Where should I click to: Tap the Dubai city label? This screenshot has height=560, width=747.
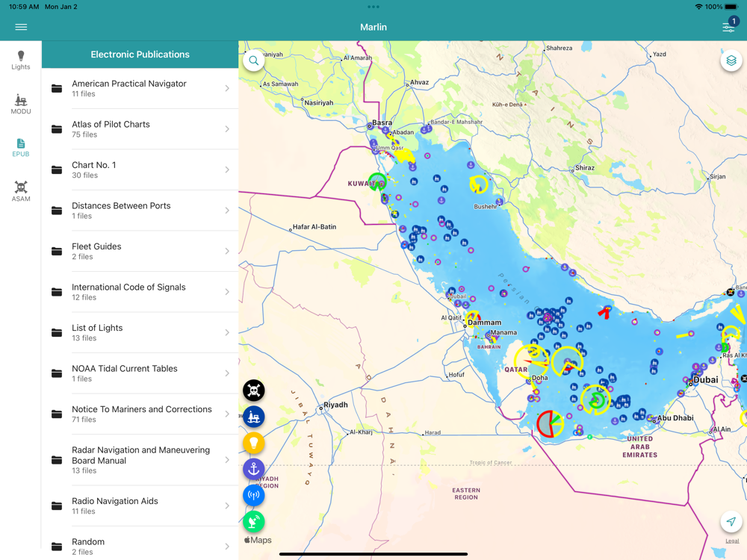706,379
